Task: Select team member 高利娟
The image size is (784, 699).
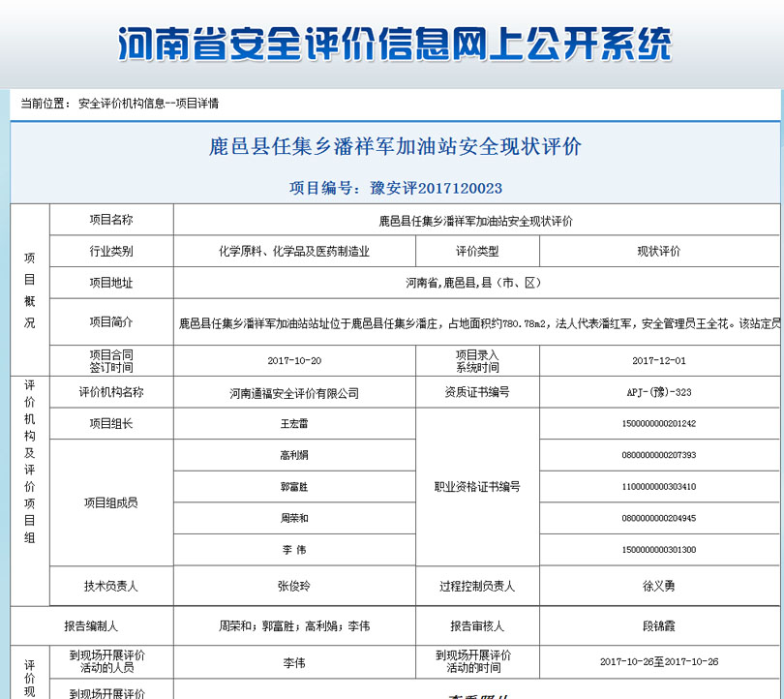Action: pyautogui.click(x=294, y=455)
